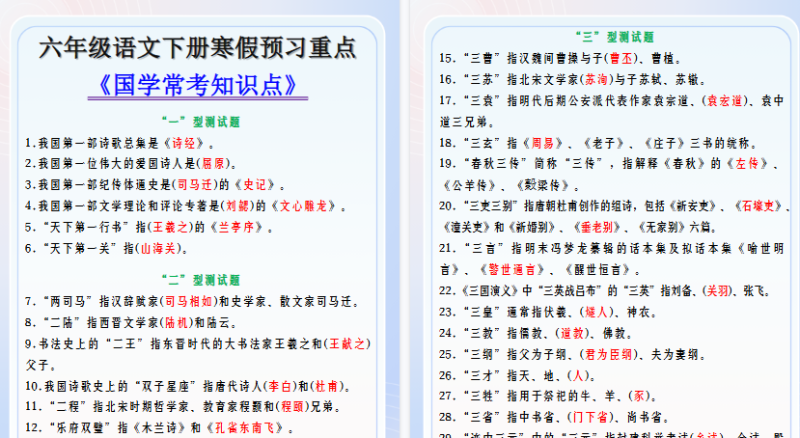Click the red title 史记 in question 3
This screenshot has height=438, width=800.
255,184
